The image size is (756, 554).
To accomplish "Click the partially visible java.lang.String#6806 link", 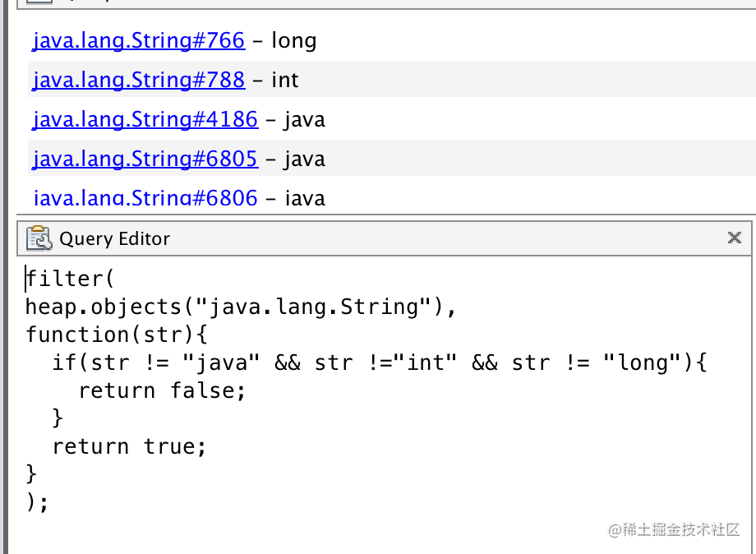I will pyautogui.click(x=145, y=198).
